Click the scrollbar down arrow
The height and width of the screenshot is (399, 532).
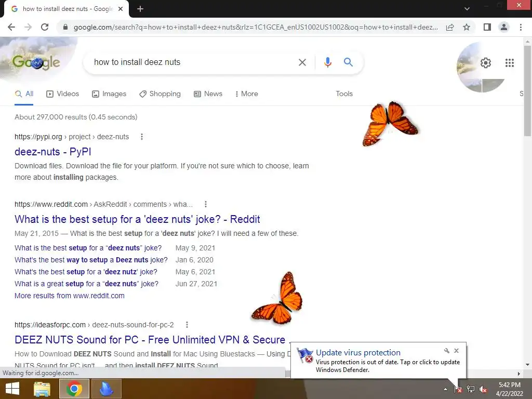(528, 365)
